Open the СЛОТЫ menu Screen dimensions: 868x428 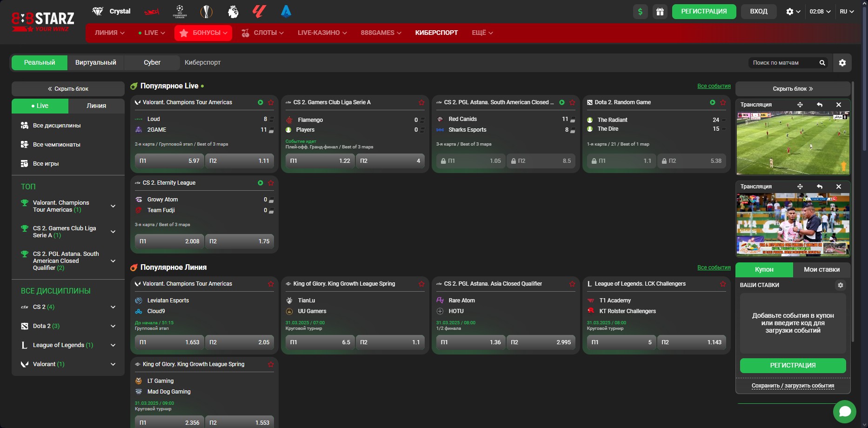coord(262,33)
